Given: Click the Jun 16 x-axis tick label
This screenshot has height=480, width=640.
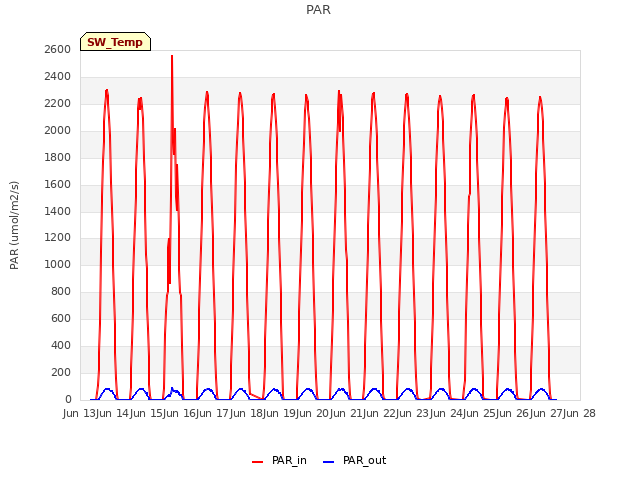Looking at the screenshot, I should (180, 413).
